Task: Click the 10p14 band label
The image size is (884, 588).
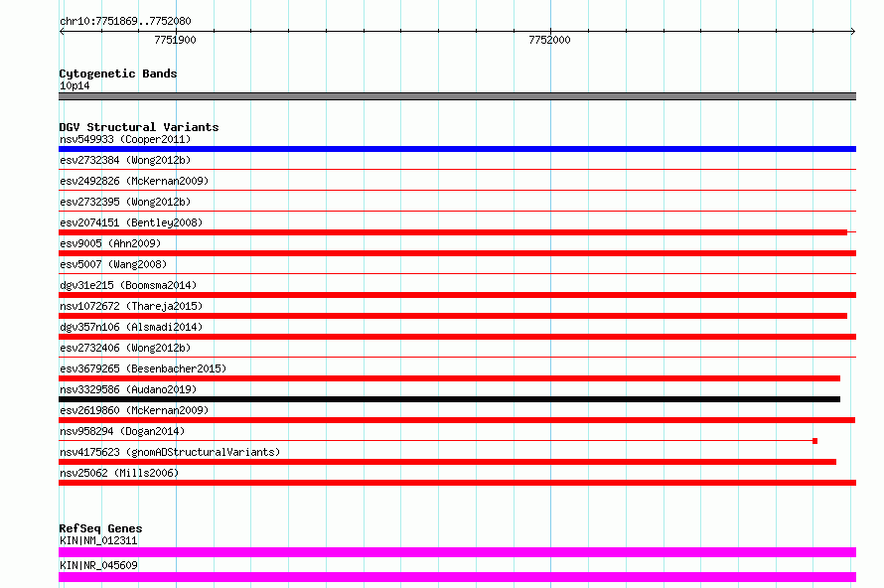Action: coord(74,85)
